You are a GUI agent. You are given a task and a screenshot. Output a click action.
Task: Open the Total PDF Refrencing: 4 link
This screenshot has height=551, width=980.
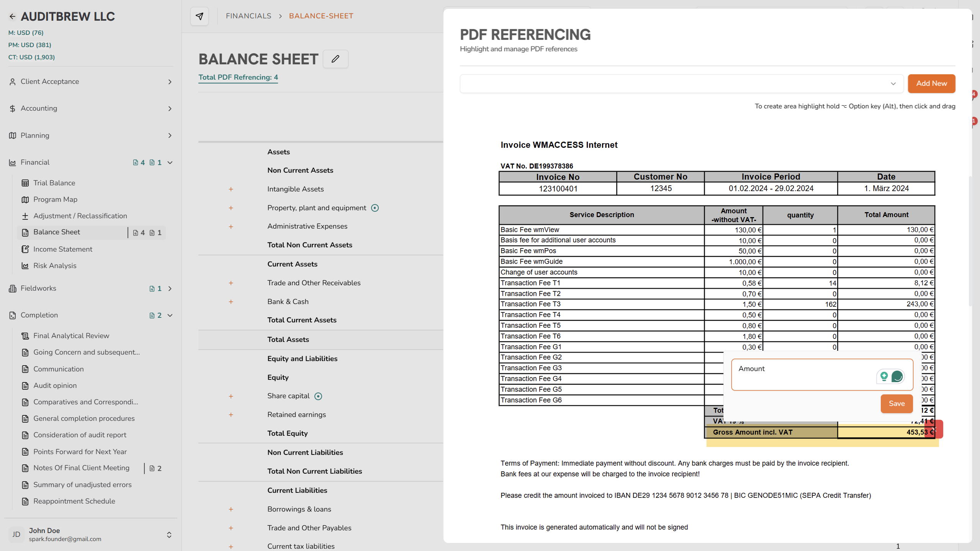pyautogui.click(x=238, y=77)
